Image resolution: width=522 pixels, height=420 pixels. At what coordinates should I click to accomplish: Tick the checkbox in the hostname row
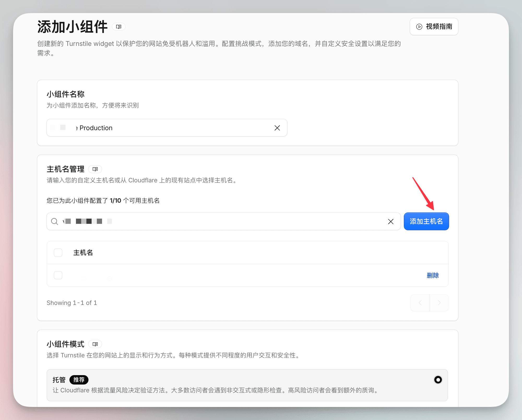(58, 275)
